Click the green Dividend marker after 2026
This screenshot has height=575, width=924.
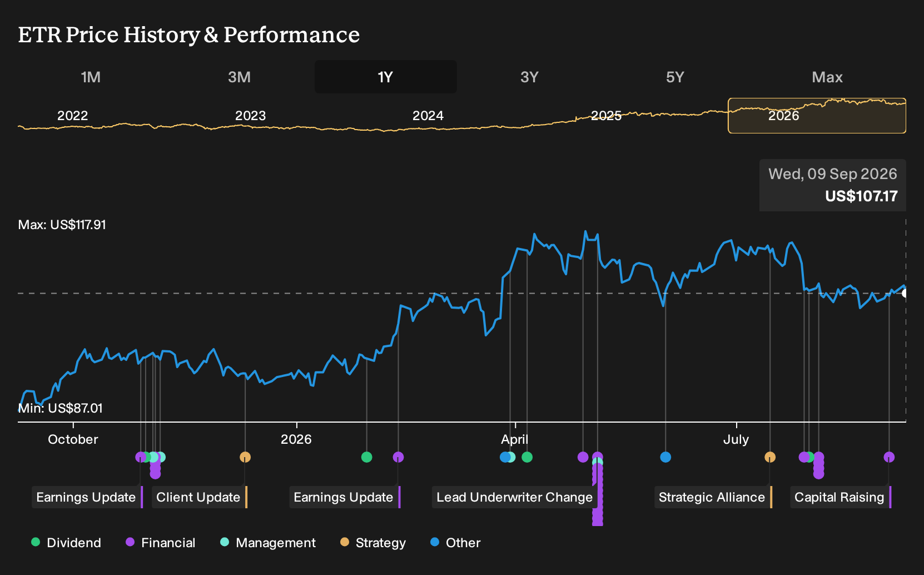point(366,457)
